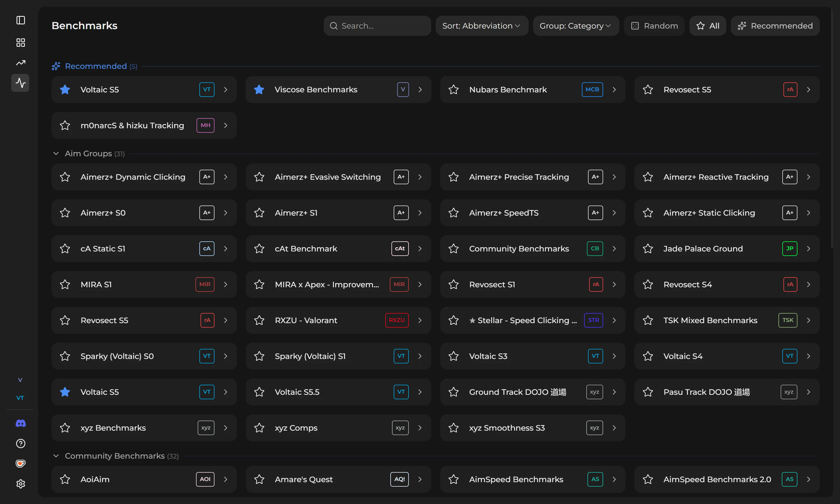Open the Group: Category dropdown
Viewport: 840px width, 504px height.
click(576, 26)
